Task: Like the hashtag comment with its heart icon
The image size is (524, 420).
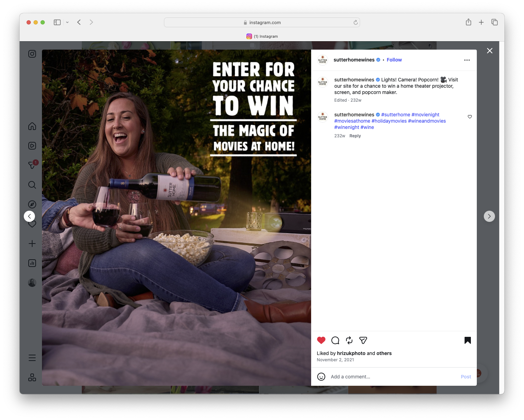Action: pyautogui.click(x=469, y=117)
